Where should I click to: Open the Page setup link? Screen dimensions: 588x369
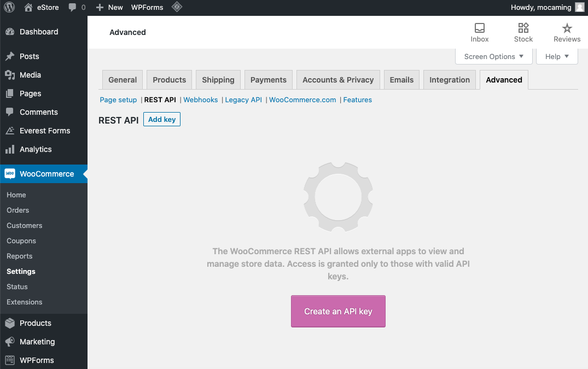[x=118, y=99]
